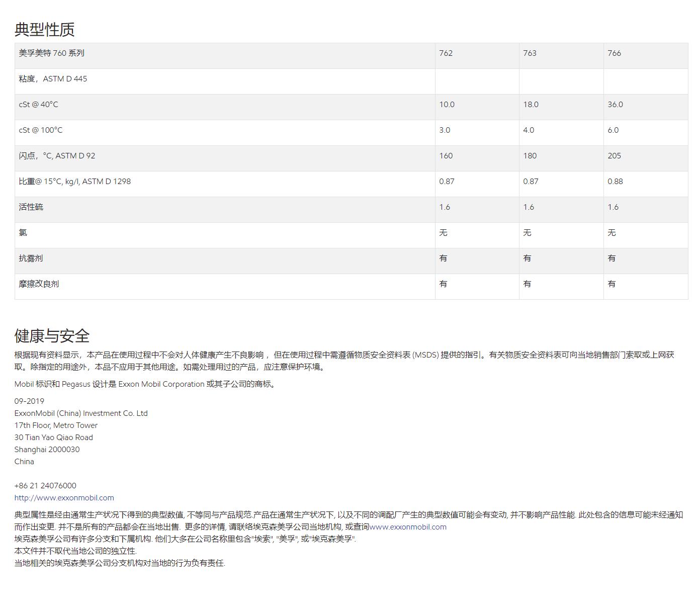The height and width of the screenshot is (608, 700).
Task: Select the Shanghai 2000030 line
Action: [47, 450]
